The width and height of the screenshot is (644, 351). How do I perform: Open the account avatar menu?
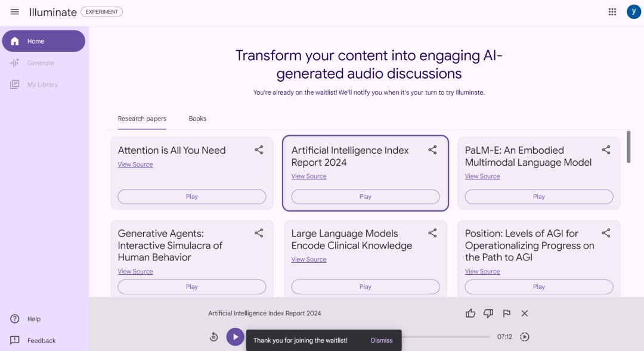pos(634,12)
